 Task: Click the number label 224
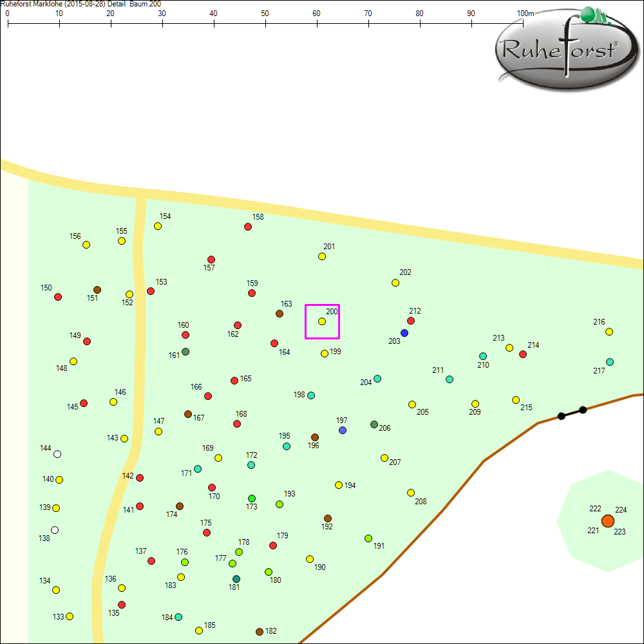click(x=621, y=509)
